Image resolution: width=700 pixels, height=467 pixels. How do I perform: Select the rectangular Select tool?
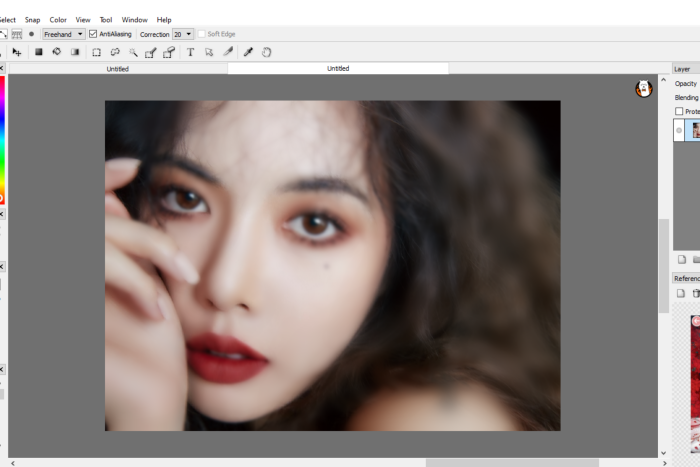click(x=96, y=52)
